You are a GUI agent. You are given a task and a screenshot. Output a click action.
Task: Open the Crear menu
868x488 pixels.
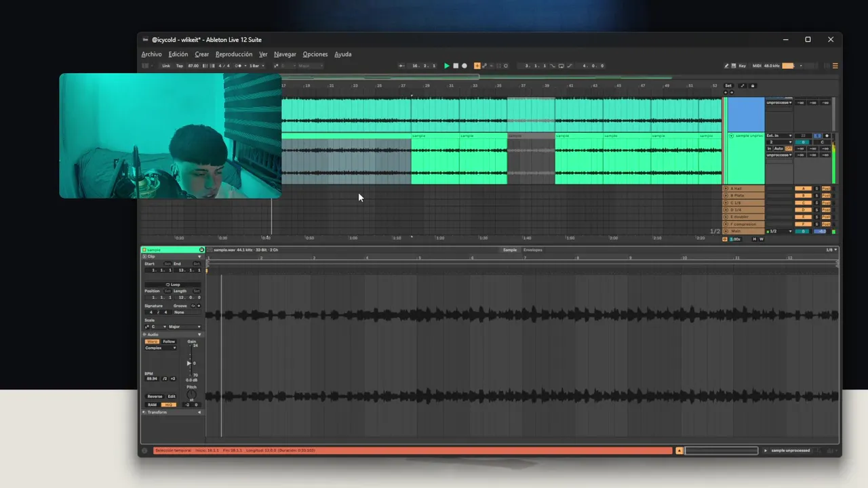click(x=202, y=54)
